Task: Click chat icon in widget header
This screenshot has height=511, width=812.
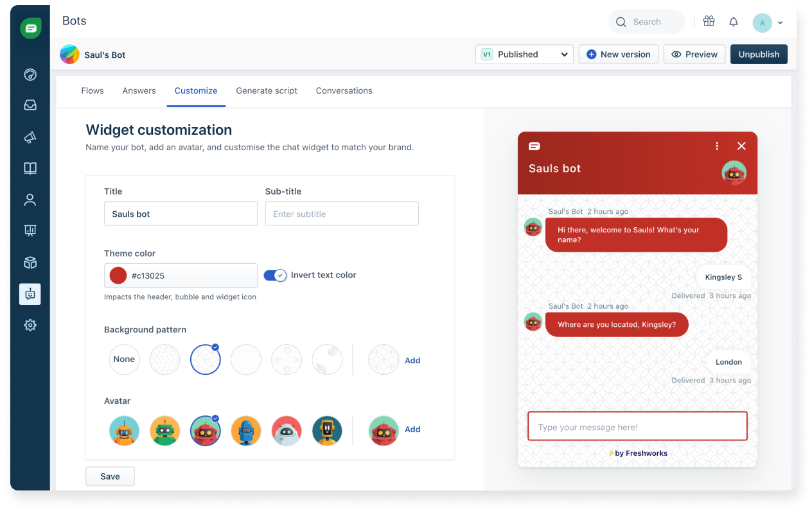Action: point(534,146)
